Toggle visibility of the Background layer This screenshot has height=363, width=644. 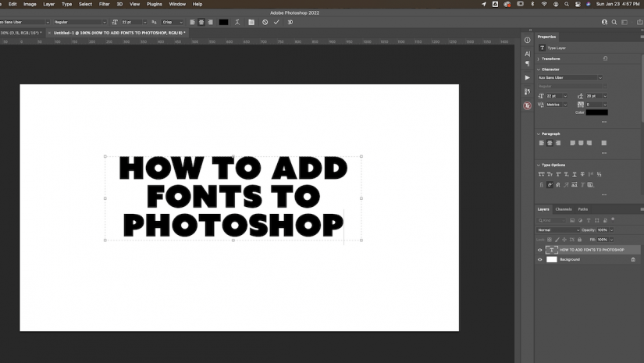540,260
